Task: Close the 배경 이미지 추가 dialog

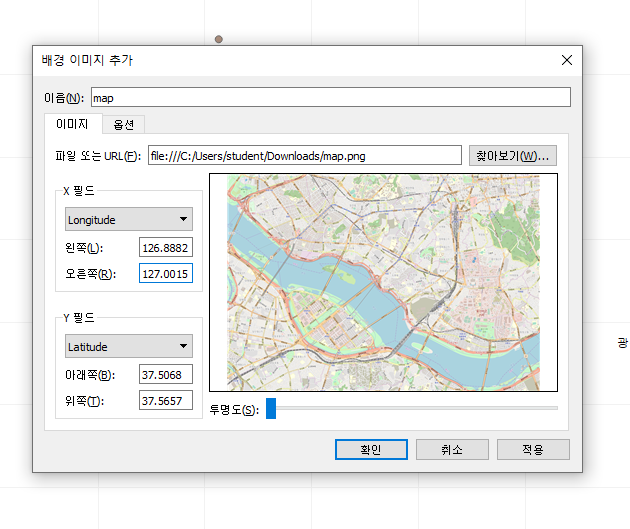Action: pyautogui.click(x=567, y=60)
